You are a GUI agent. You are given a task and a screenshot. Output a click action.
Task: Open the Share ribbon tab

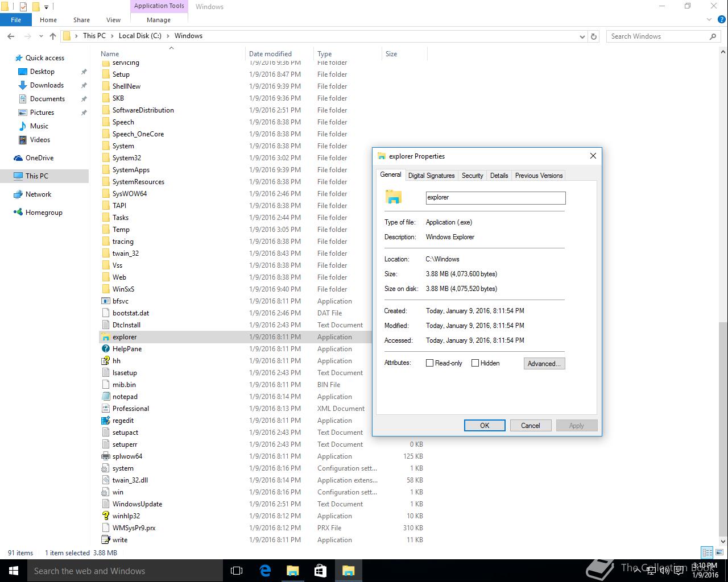tap(81, 20)
